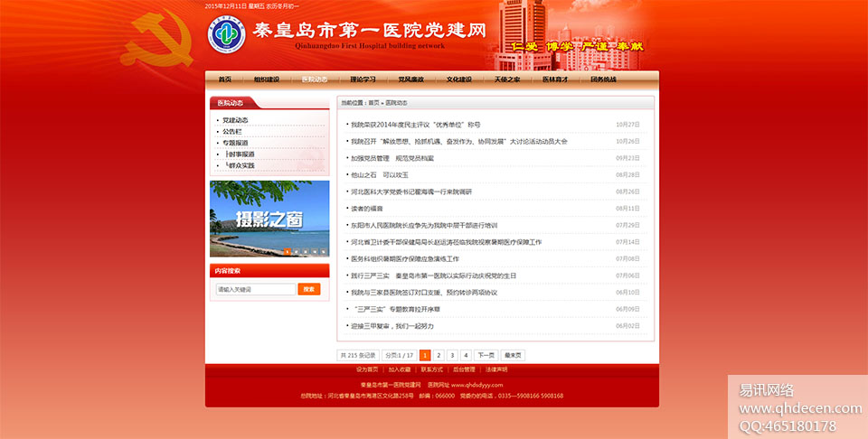Open article 我院荣获2014年度民主评议"优秀单位"称号
Screen dimensions: 868x439
coord(416,125)
